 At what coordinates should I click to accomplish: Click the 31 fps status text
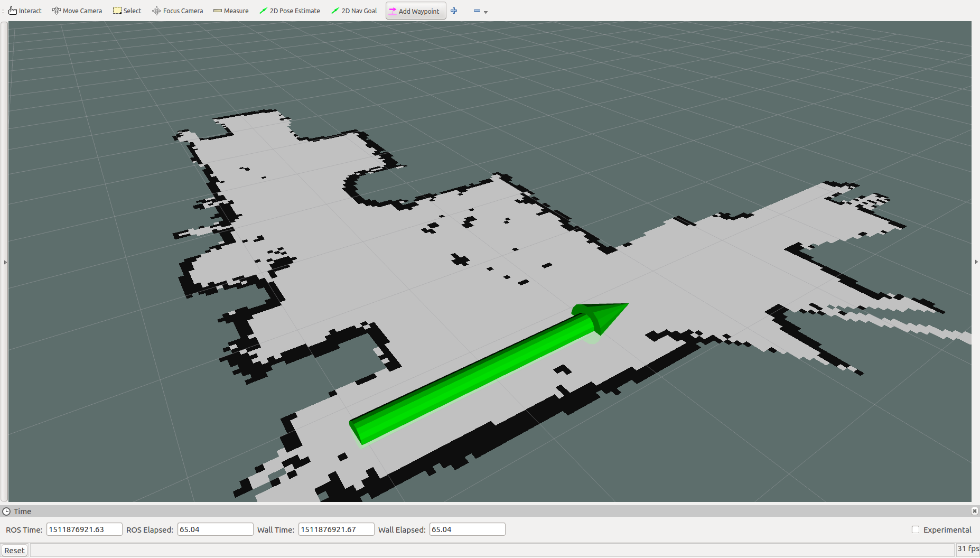point(968,549)
